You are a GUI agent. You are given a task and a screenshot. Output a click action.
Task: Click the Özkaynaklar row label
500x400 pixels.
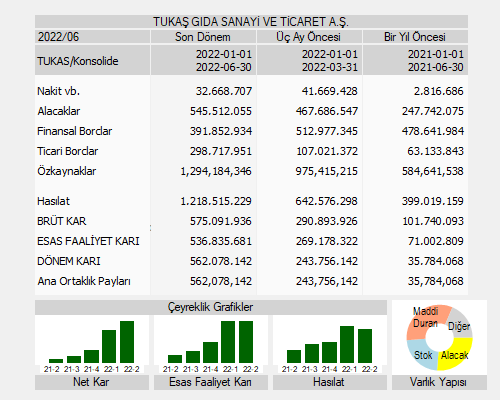(x=67, y=171)
